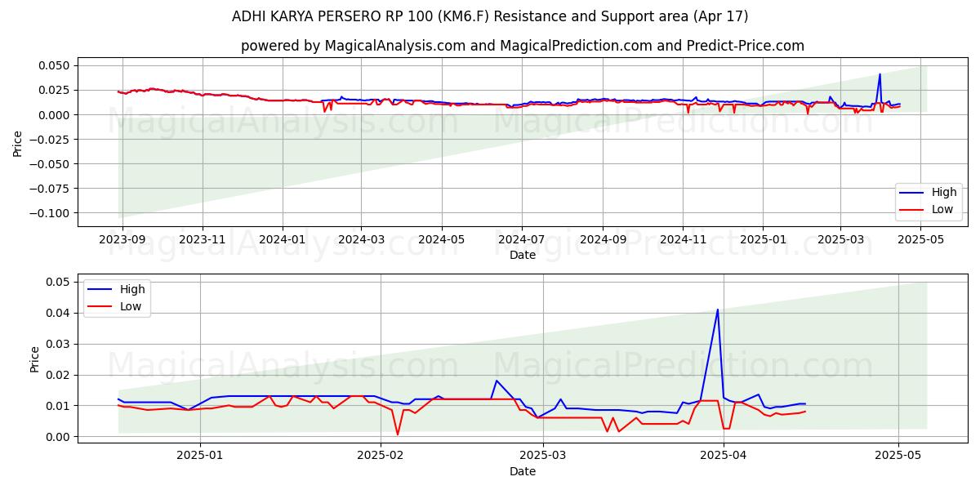Image resolution: width=980 pixels, height=490 pixels.
Task: Click the '2024-05' x-axis label
Action: pos(442,239)
